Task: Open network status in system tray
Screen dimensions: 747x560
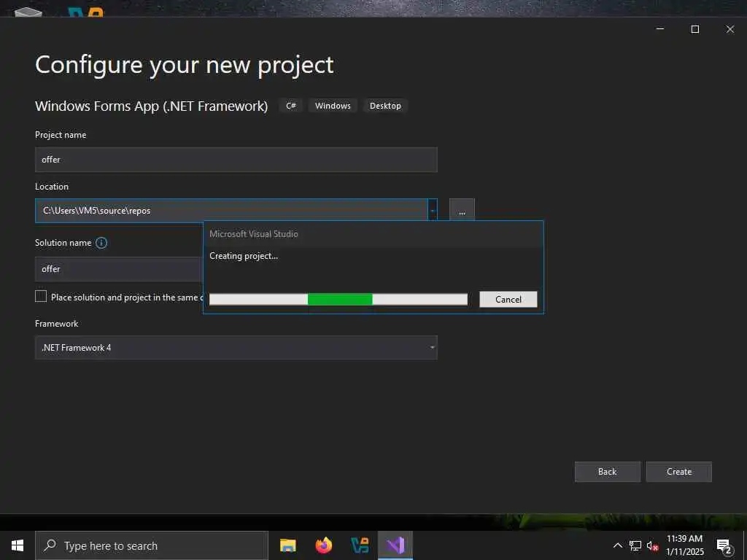Action: click(635, 545)
